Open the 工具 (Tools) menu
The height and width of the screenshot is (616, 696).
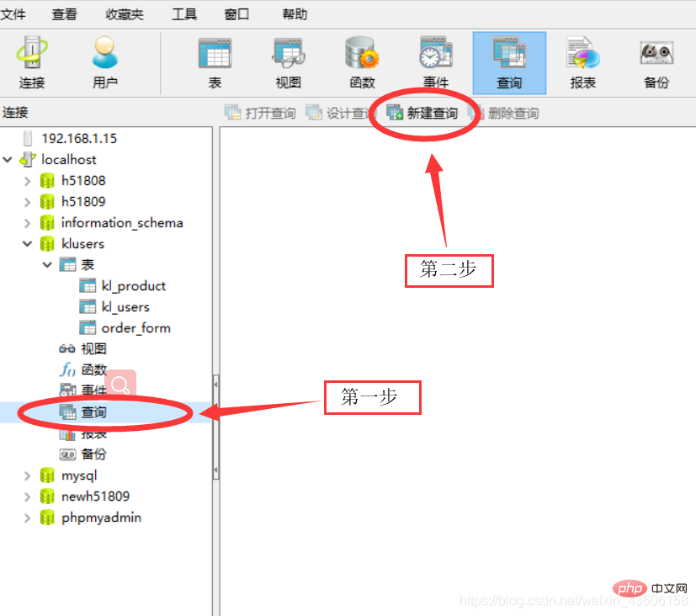(184, 14)
